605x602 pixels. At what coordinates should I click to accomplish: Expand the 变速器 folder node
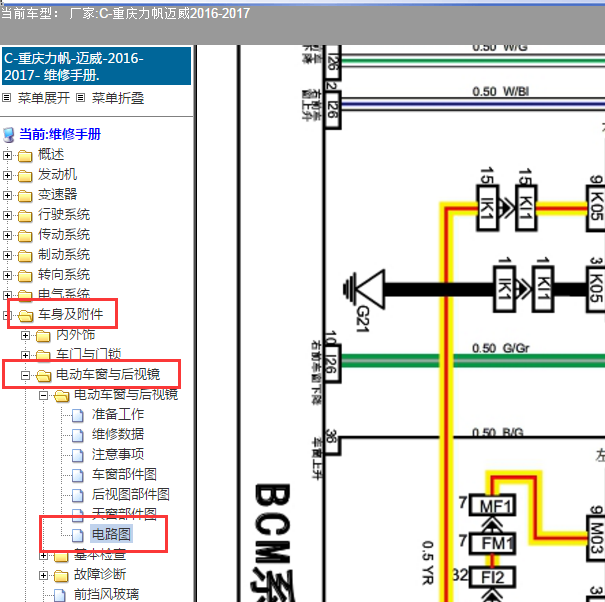tap(7, 196)
